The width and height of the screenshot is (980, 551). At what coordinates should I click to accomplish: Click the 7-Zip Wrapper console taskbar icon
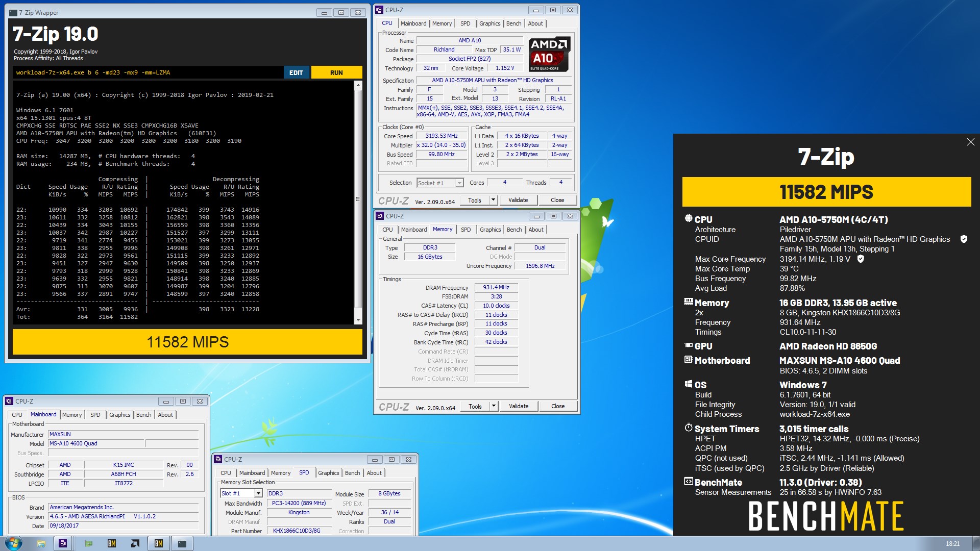pyautogui.click(x=182, y=543)
